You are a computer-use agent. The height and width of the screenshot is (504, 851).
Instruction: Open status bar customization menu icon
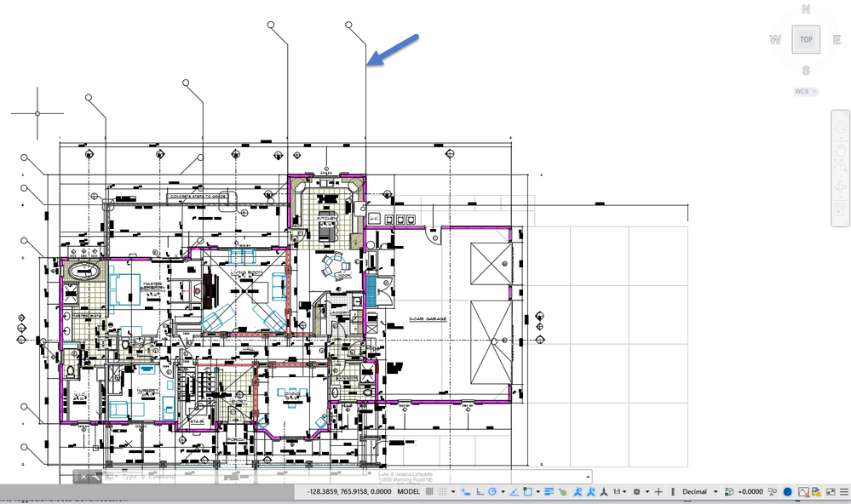tap(844, 491)
